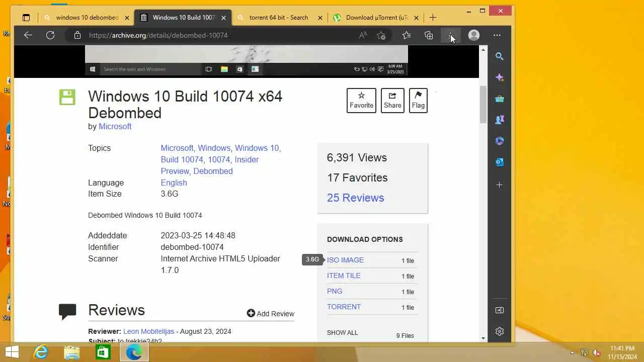Open the 25 Reviews link
This screenshot has width=644, height=362.
click(355, 198)
